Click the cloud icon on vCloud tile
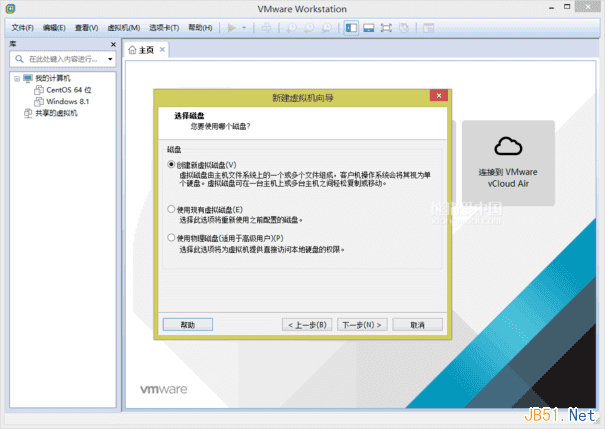This screenshot has height=429, width=605. [x=508, y=146]
